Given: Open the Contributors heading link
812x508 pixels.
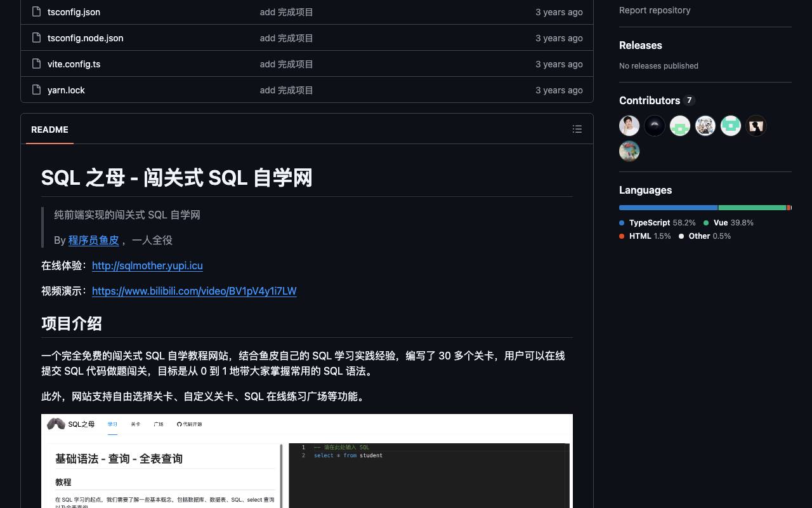Looking at the screenshot, I should pos(650,100).
